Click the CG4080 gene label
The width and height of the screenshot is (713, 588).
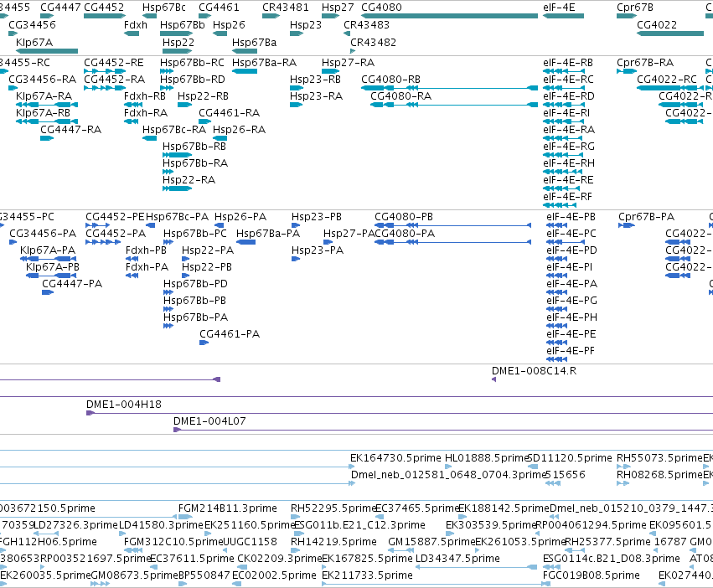coord(381,8)
